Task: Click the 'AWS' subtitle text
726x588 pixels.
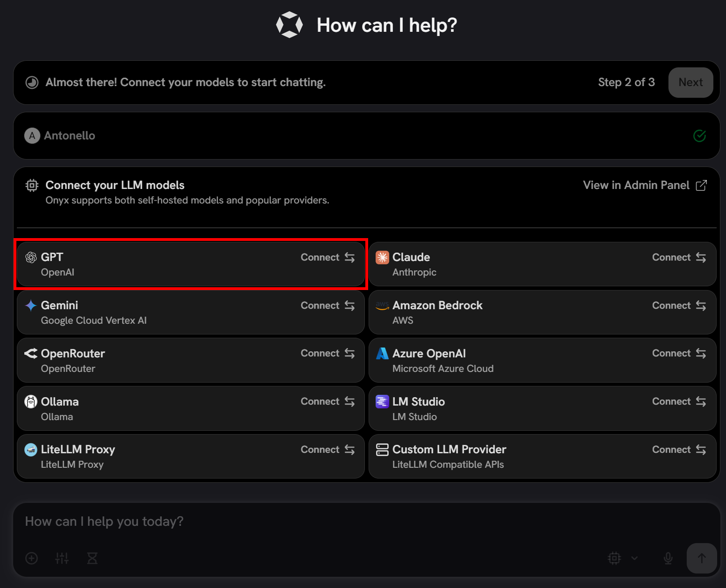Action: tap(403, 320)
